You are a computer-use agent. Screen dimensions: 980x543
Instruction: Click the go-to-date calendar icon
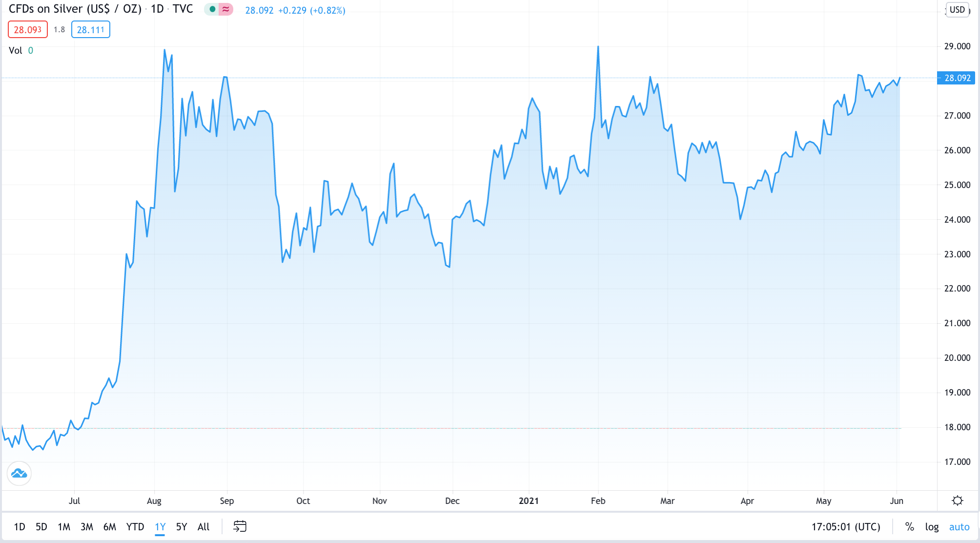click(x=240, y=526)
